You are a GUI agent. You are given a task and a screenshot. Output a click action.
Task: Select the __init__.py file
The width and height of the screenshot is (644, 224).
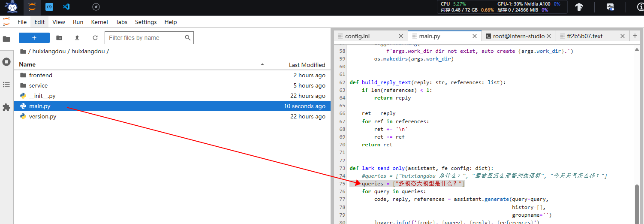click(172, 96)
